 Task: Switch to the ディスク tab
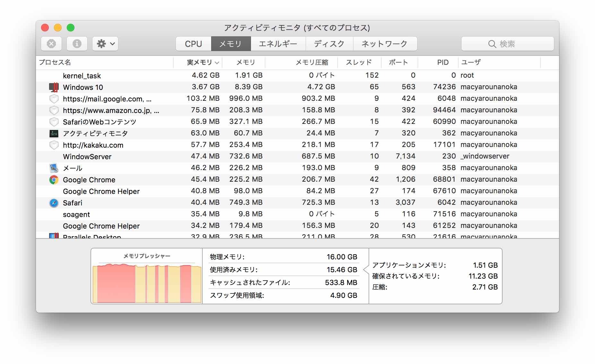(329, 44)
